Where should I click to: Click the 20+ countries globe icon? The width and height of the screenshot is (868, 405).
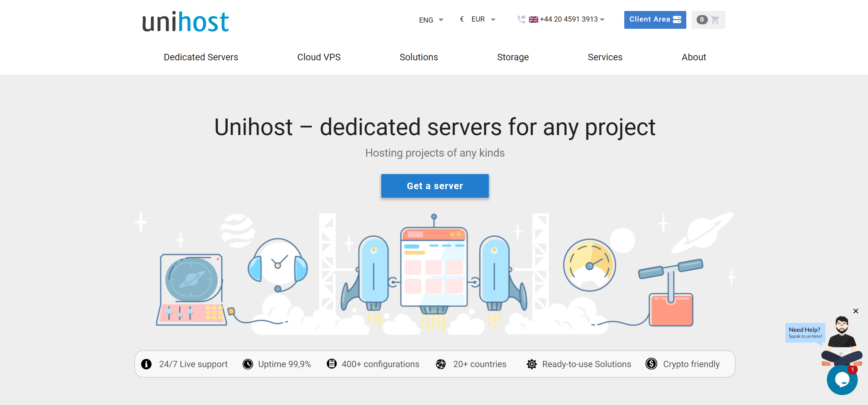(x=441, y=364)
